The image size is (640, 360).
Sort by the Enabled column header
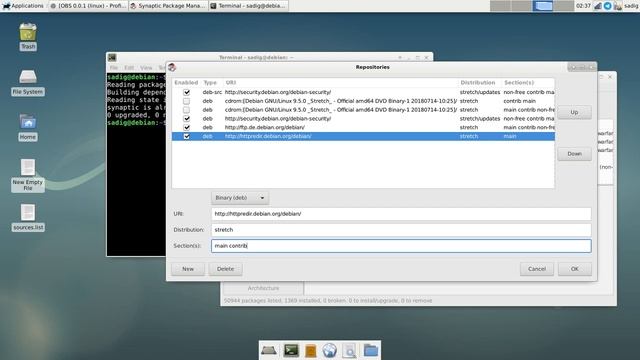click(186, 82)
